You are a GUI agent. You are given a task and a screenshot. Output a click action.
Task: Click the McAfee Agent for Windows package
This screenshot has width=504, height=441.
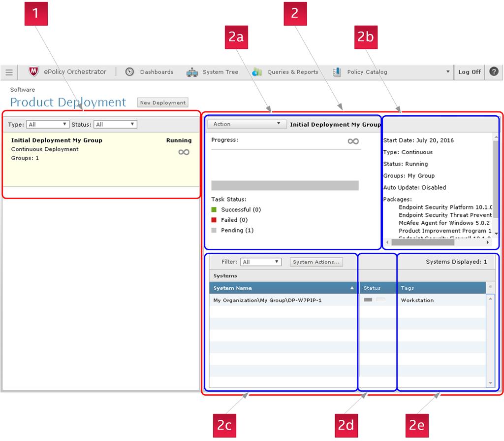pos(444,223)
